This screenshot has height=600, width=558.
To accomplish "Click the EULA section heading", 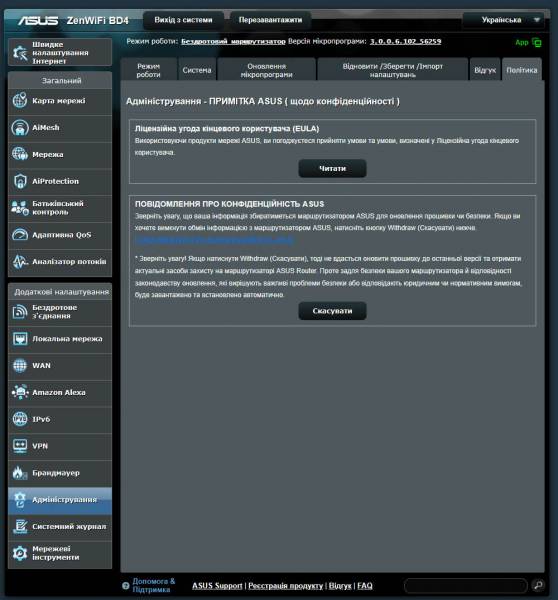I will coord(227,129).
